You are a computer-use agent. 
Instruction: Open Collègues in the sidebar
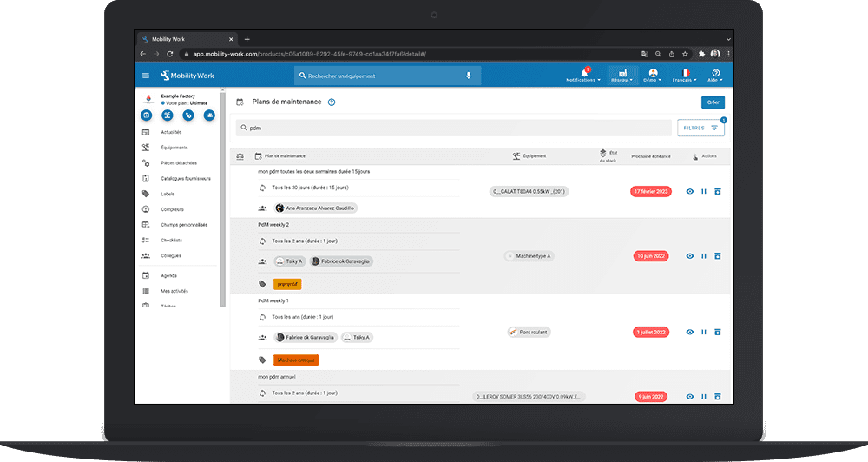point(171,256)
